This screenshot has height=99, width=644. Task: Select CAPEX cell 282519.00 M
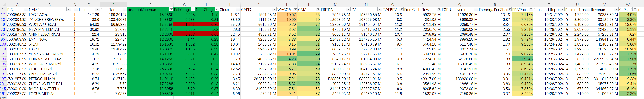(259, 79)
